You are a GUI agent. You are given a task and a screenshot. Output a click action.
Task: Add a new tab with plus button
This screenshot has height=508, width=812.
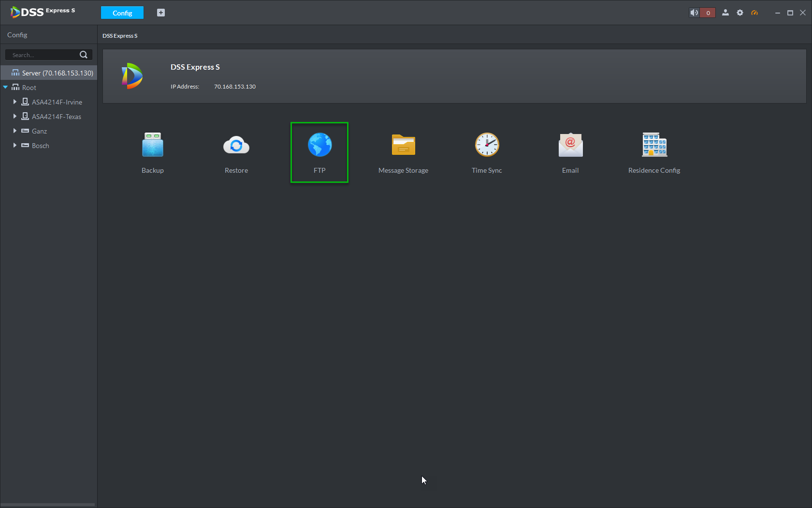(x=161, y=13)
